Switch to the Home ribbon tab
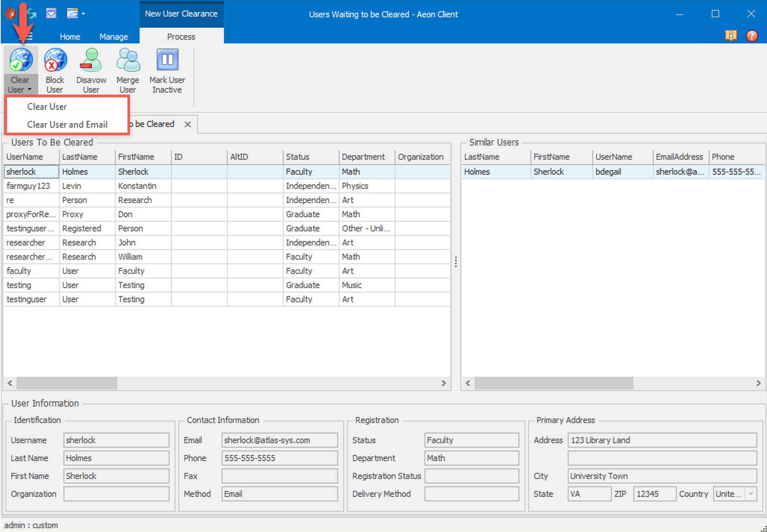 coord(70,36)
